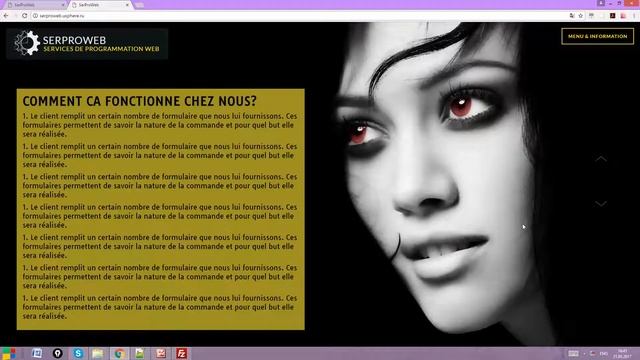Go back with the browser back arrow
Image resolution: width=640 pixels, height=360 pixels.
6,16
